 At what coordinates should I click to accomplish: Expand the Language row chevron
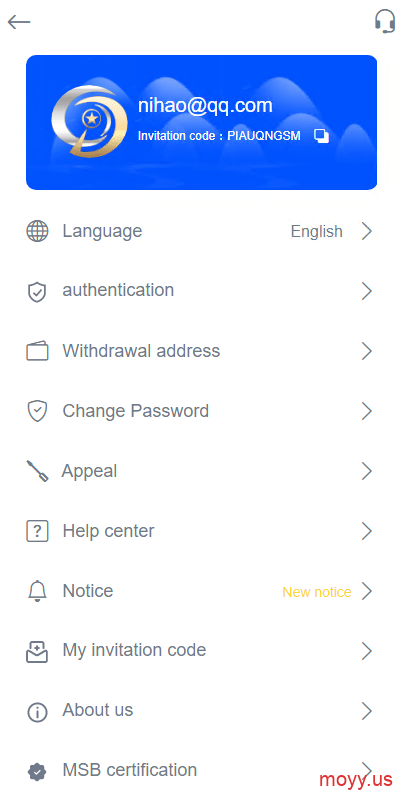coord(367,231)
